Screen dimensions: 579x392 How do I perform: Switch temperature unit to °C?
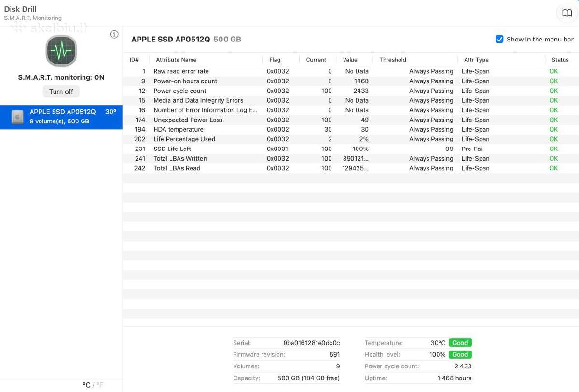pyautogui.click(x=87, y=385)
